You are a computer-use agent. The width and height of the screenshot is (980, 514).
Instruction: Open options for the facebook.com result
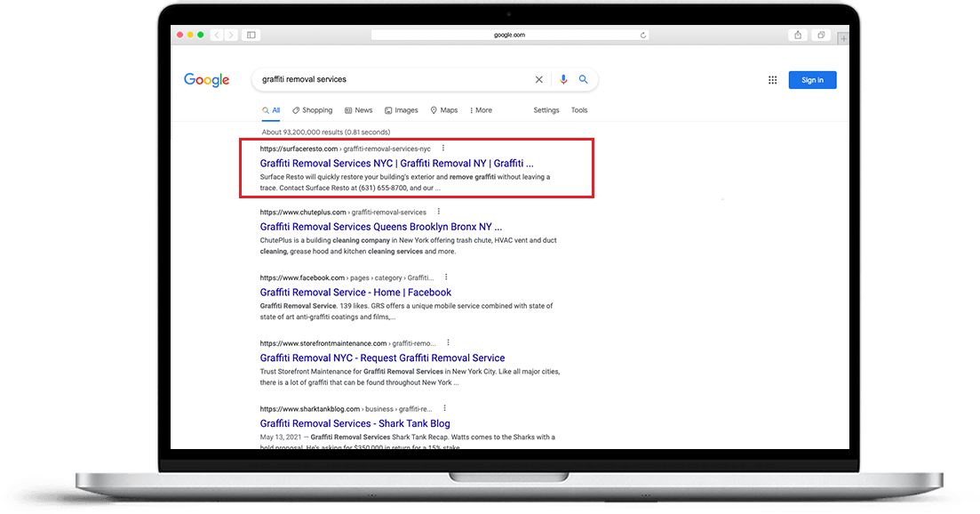point(446,277)
